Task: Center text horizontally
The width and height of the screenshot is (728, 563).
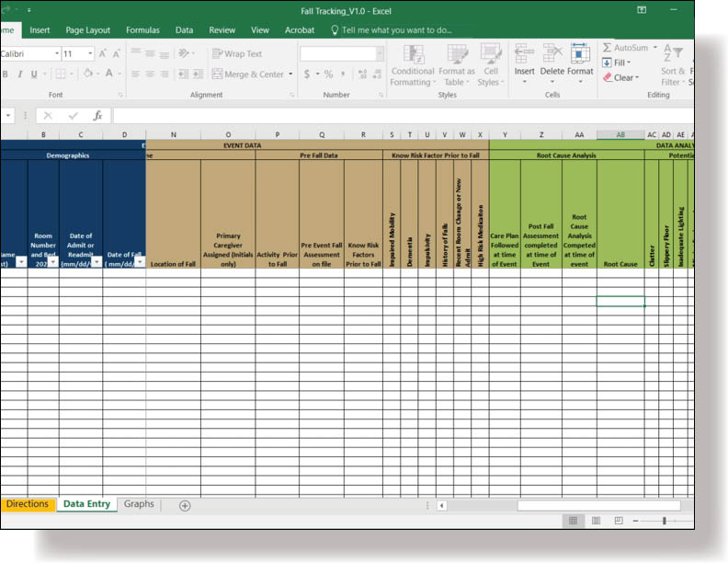Action: pyautogui.click(x=150, y=74)
